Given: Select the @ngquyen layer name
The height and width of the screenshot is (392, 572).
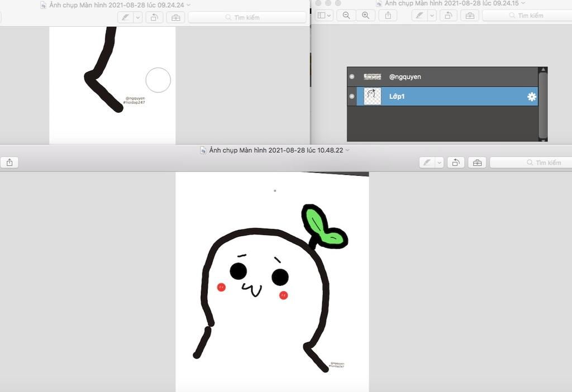Looking at the screenshot, I should tap(405, 77).
